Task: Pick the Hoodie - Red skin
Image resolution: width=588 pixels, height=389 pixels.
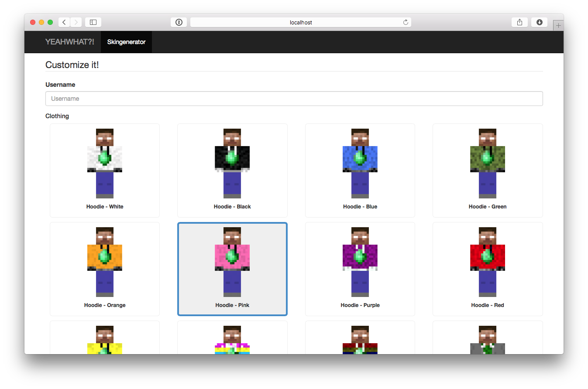Action: (488, 269)
